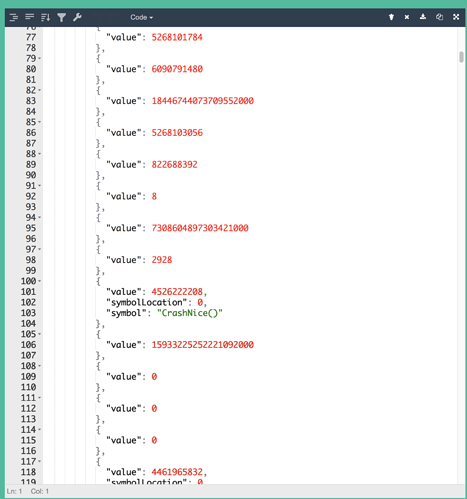467x499 pixels.
Task: Compact the JSON data icon
Action: pos(30,17)
